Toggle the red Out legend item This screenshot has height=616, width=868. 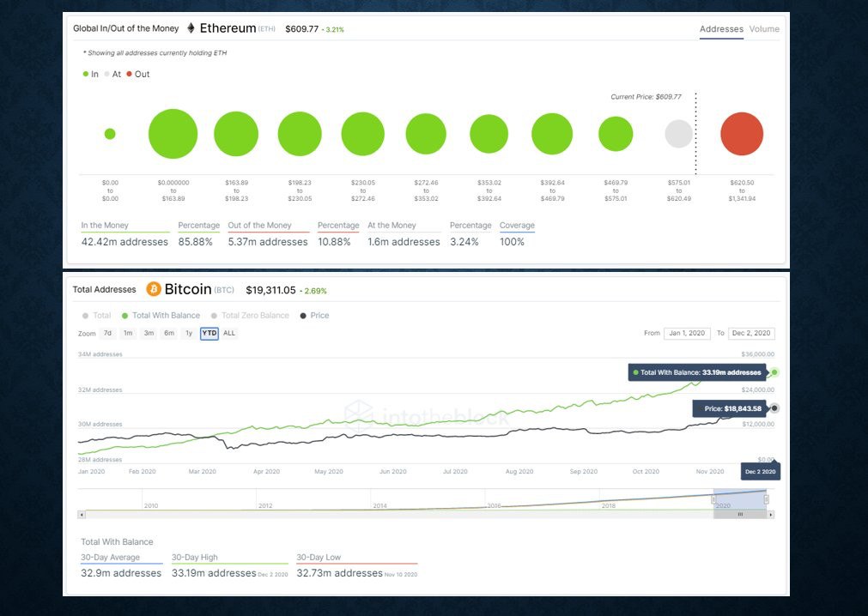138,74
